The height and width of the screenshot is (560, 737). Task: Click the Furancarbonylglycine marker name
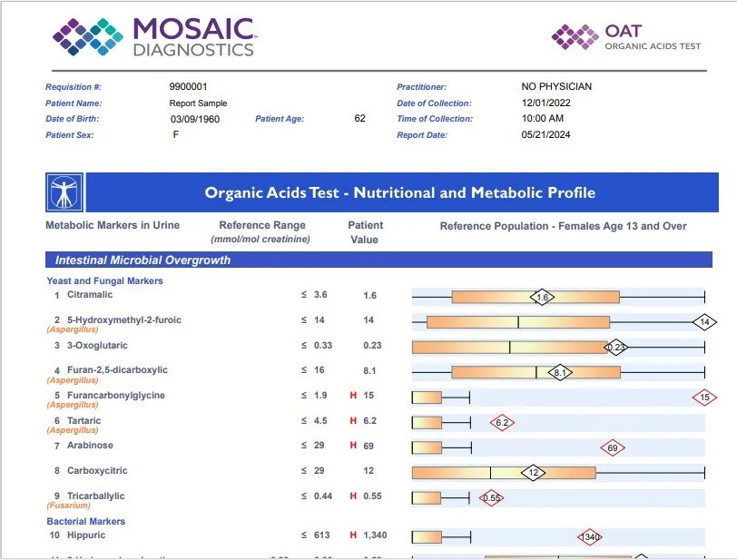tap(116, 396)
